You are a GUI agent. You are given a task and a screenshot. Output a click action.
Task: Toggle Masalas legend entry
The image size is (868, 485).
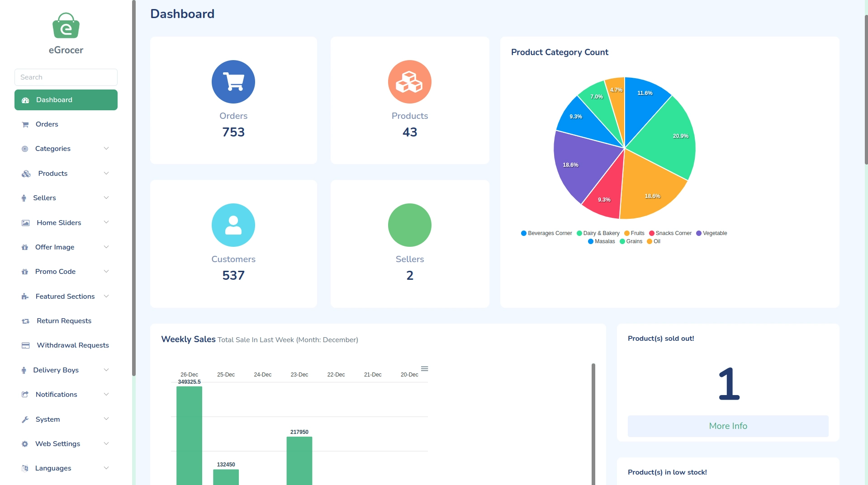click(602, 241)
